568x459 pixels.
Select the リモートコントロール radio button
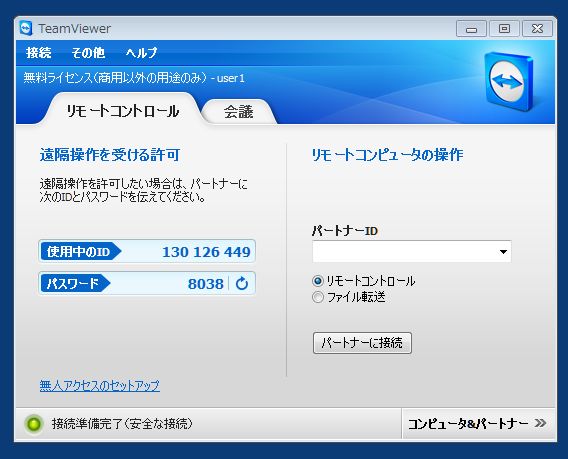pyautogui.click(x=318, y=281)
